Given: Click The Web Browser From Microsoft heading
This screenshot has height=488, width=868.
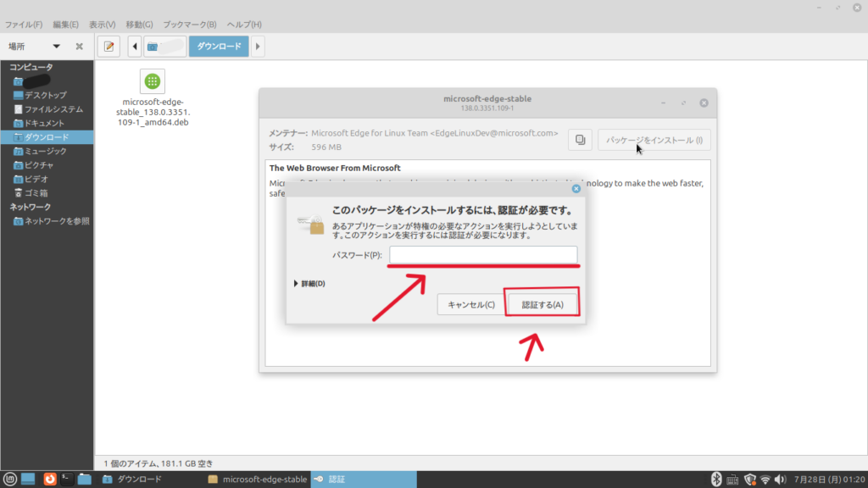Looking at the screenshot, I should click(x=335, y=168).
